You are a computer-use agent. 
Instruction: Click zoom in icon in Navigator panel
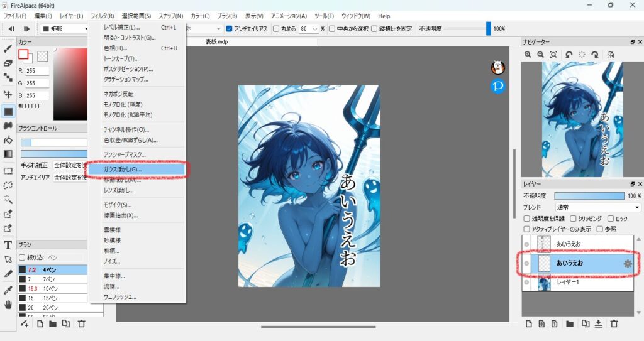[528, 55]
